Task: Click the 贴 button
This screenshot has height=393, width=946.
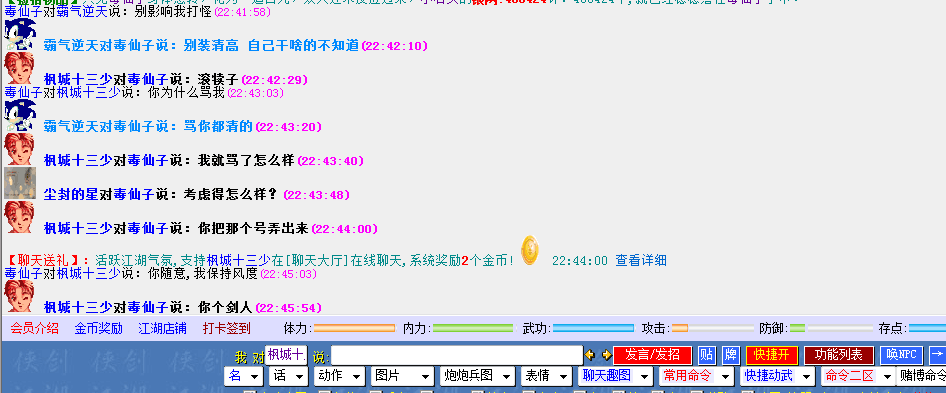Action: [x=706, y=355]
